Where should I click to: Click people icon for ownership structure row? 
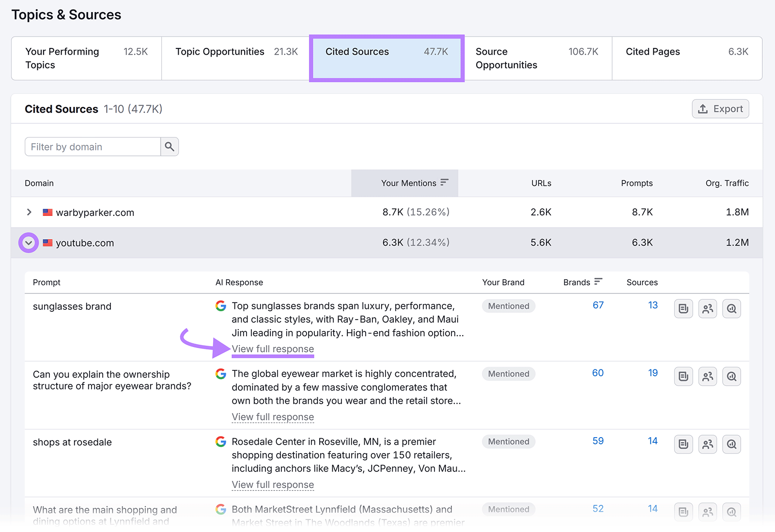[x=708, y=377]
